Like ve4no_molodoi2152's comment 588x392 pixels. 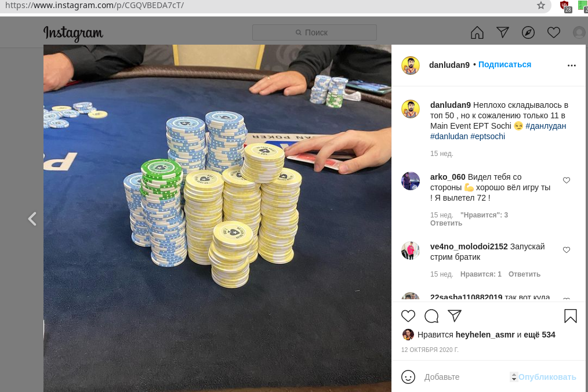[566, 250]
